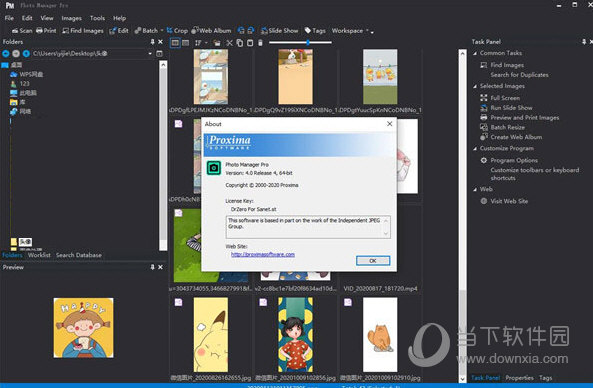593x388 pixels.
Task: Pin the Preview panel
Action: pyautogui.click(x=152, y=267)
